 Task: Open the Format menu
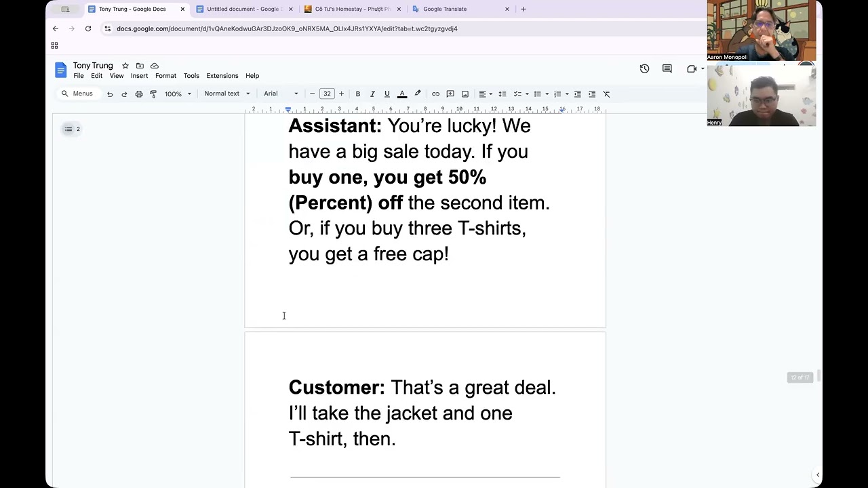click(165, 76)
